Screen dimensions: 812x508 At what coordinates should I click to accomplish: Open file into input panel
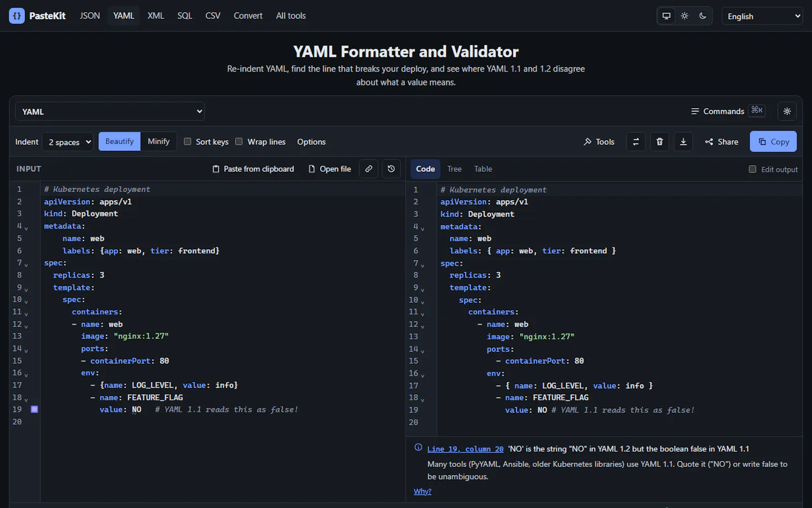[330, 169]
